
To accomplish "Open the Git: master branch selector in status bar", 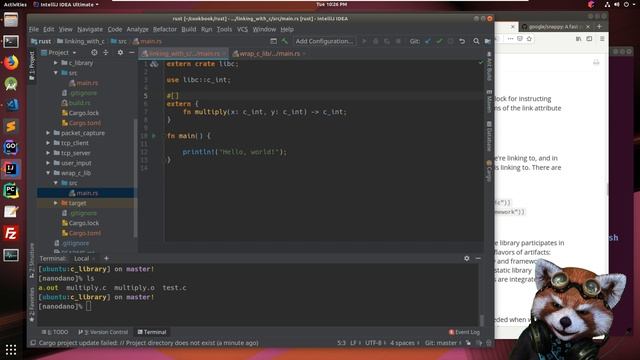I will [443, 343].
